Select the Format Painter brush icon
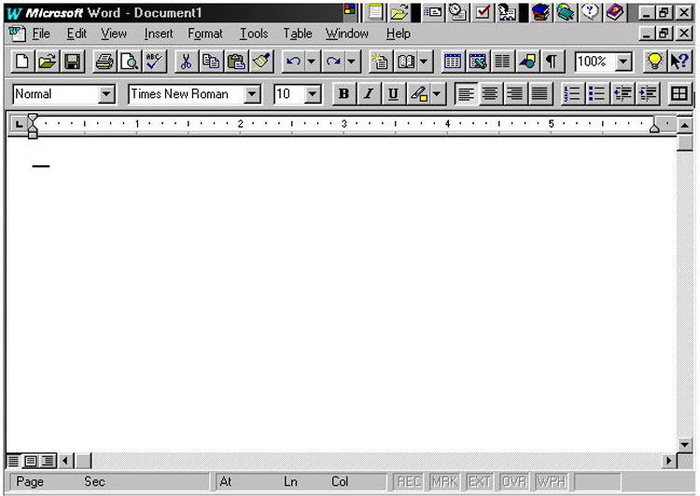The height and width of the screenshot is (496, 700). click(x=261, y=62)
